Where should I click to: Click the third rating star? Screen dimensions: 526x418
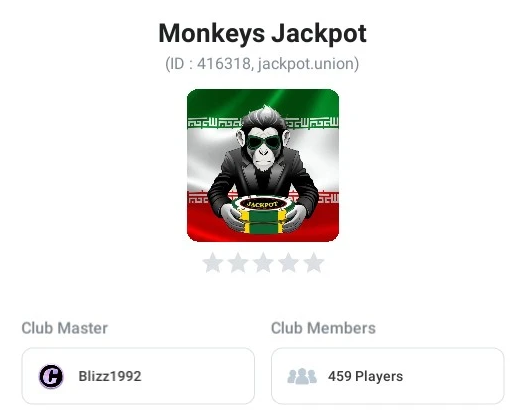coord(263,263)
